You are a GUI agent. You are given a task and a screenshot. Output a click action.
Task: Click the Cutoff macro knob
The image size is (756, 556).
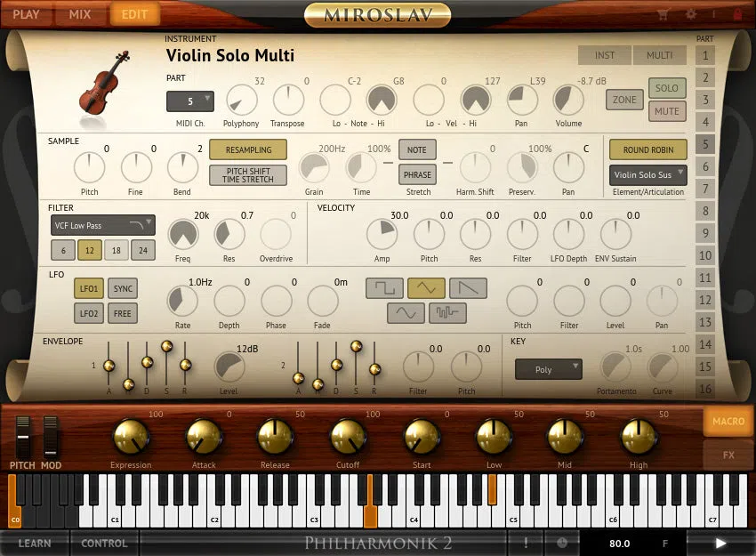[x=348, y=437]
